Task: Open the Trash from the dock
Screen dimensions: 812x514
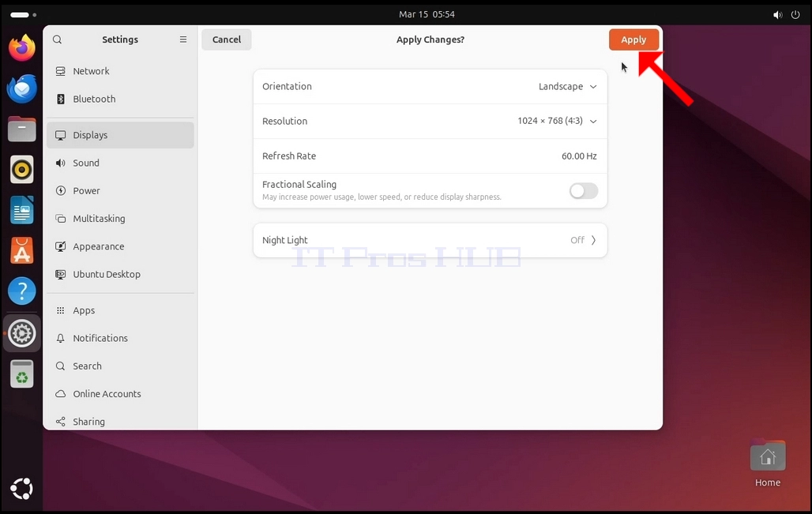Action: point(22,373)
